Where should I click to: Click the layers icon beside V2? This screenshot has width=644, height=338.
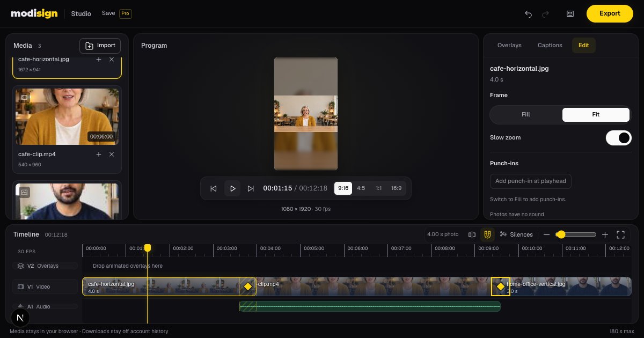pos(20,266)
